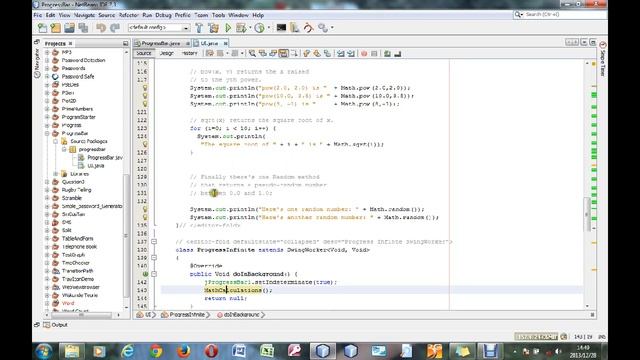Open the Profile Project dropdown arrow
640x360 pixels.
269,28
